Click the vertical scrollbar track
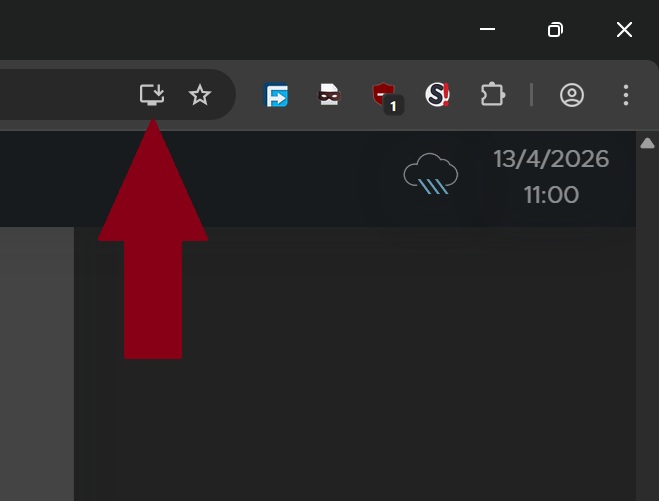The height and width of the screenshot is (501, 659). pyautogui.click(x=647, y=324)
